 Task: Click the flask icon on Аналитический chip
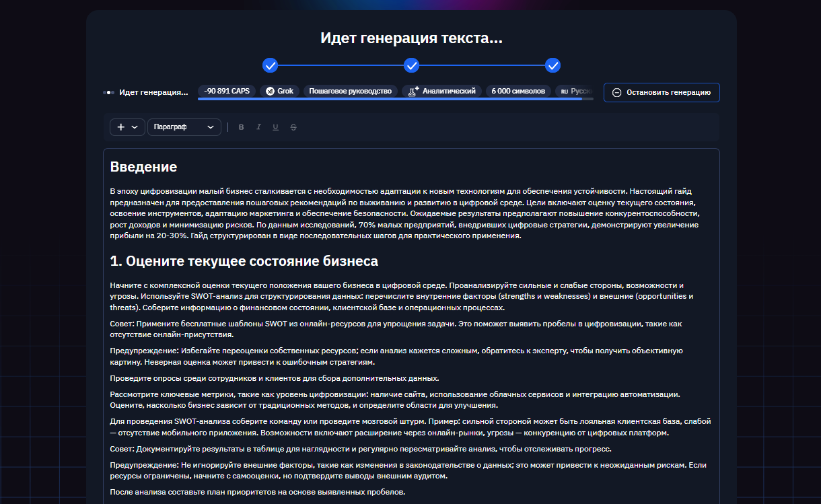click(413, 90)
